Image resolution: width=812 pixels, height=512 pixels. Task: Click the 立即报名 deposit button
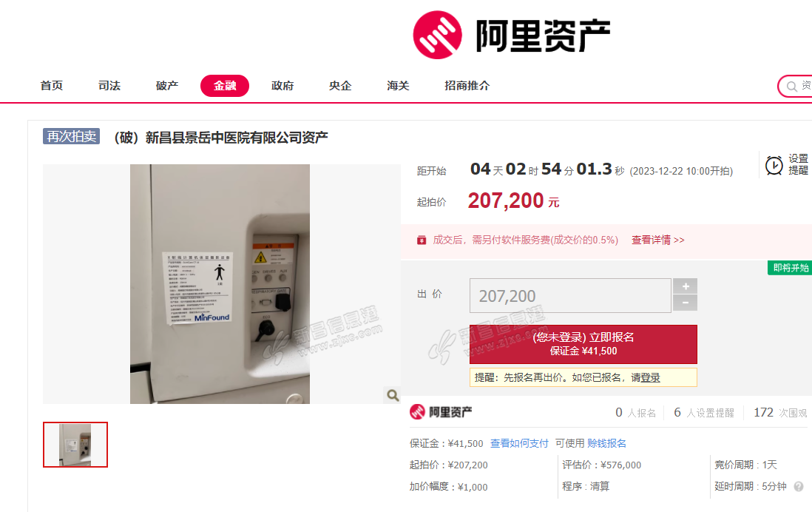click(583, 344)
